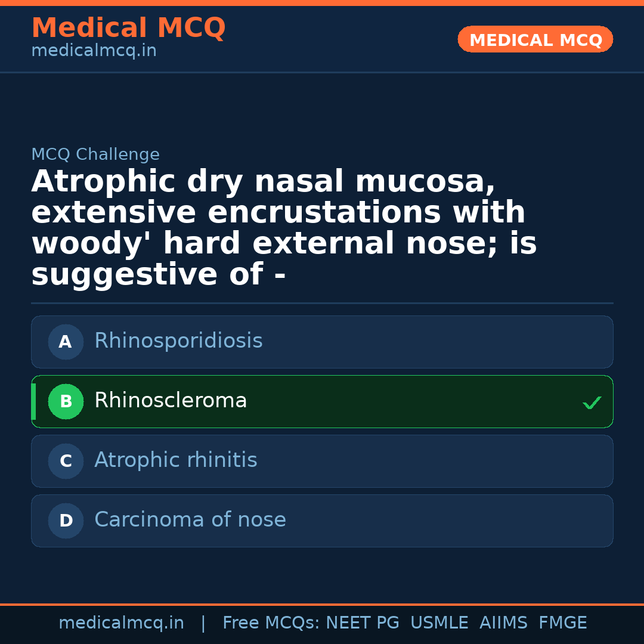Screen dimensions: 644x644
Task: Pick the Atrophic rhinitis answer text
Action: pos(176,460)
